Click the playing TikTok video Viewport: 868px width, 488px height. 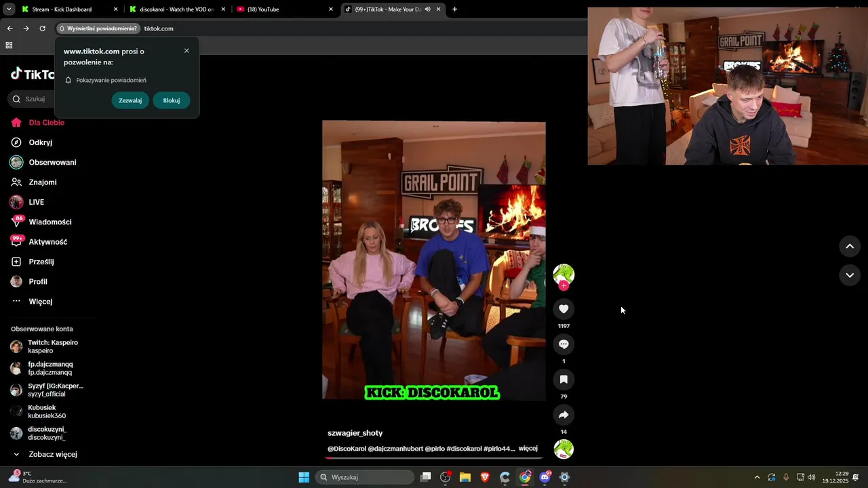(x=434, y=260)
